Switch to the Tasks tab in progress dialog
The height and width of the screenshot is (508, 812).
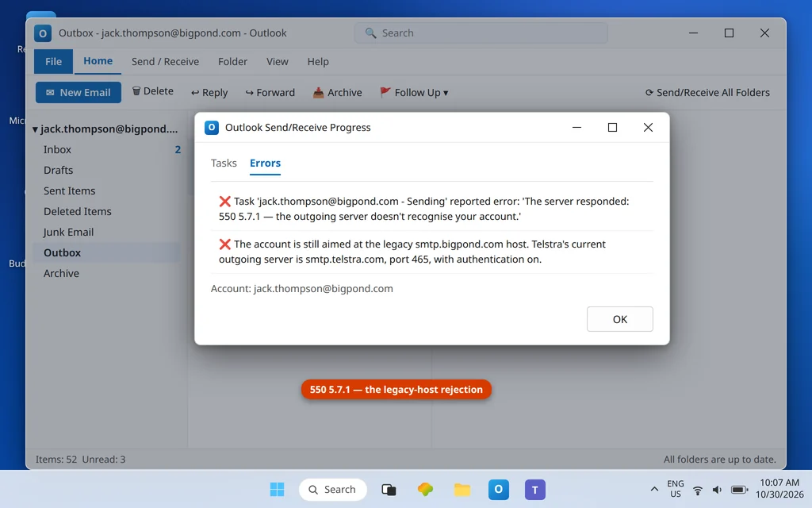[x=224, y=164]
